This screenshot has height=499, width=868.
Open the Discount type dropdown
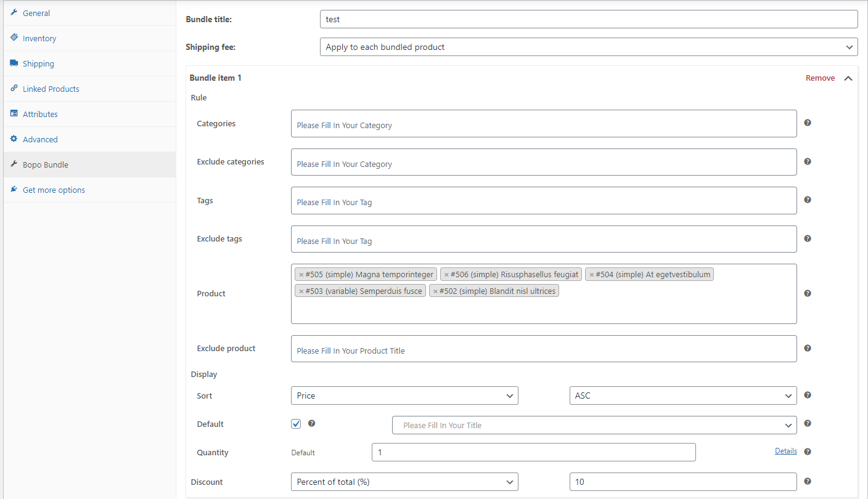pos(404,482)
